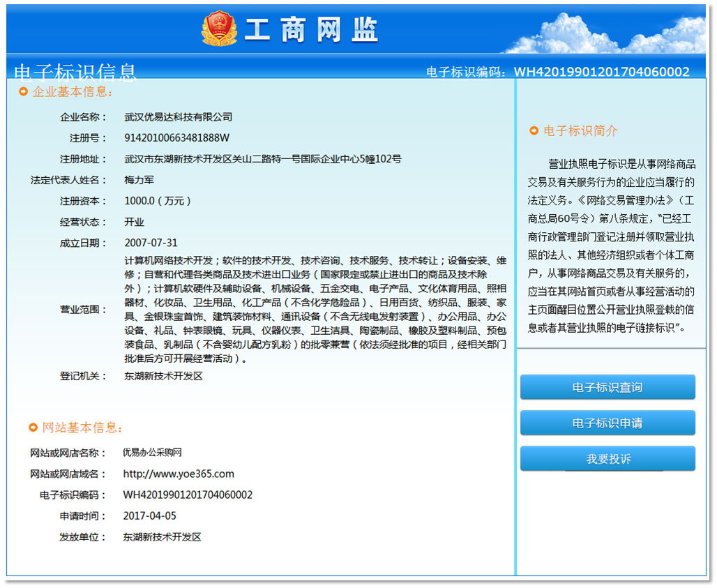Click the establishment date 2007-07-31
The width and height of the screenshot is (717, 588).
[x=151, y=243]
